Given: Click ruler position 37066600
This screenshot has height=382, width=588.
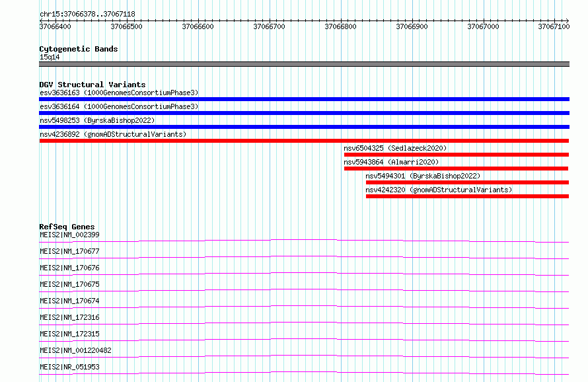Looking at the screenshot, I should 198,26.
